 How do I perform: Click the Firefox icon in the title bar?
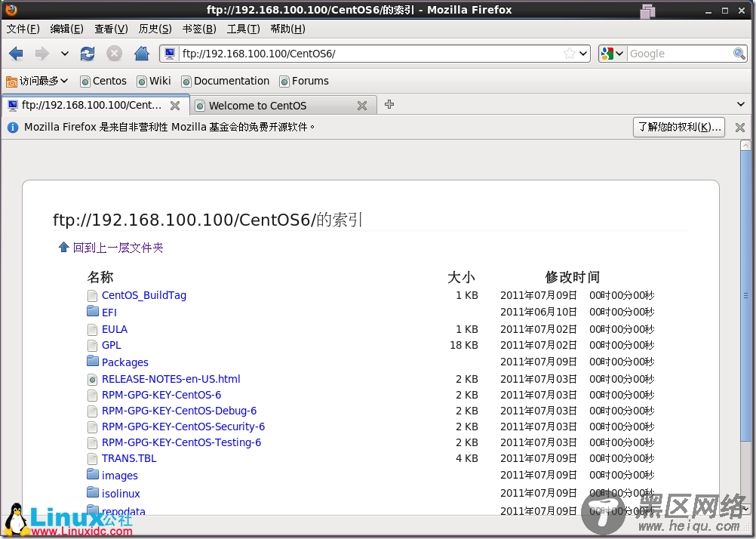pyautogui.click(x=11, y=10)
